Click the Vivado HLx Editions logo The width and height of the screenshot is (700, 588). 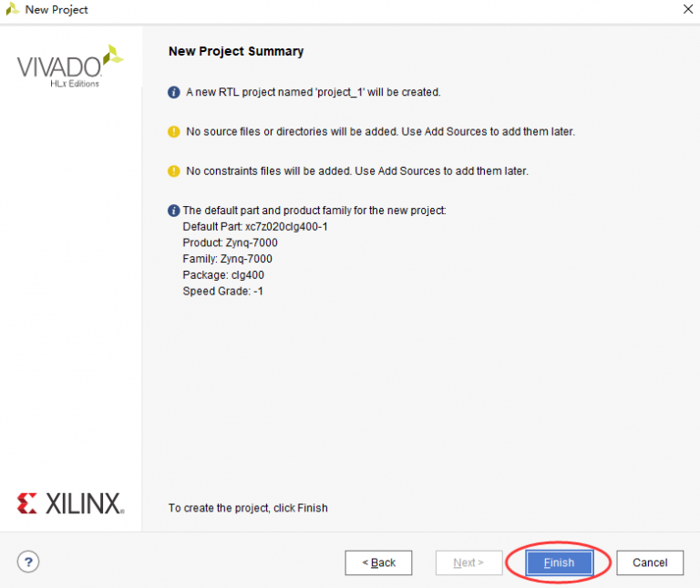coord(70,66)
